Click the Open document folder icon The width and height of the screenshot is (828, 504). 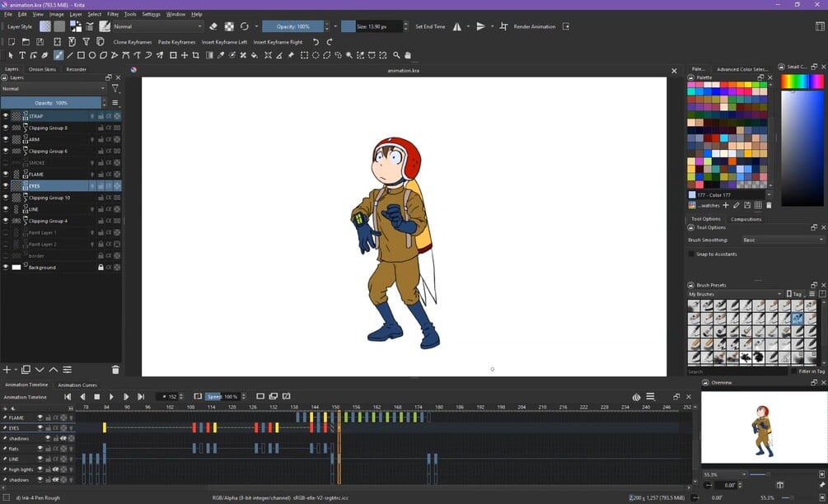(x=26, y=42)
